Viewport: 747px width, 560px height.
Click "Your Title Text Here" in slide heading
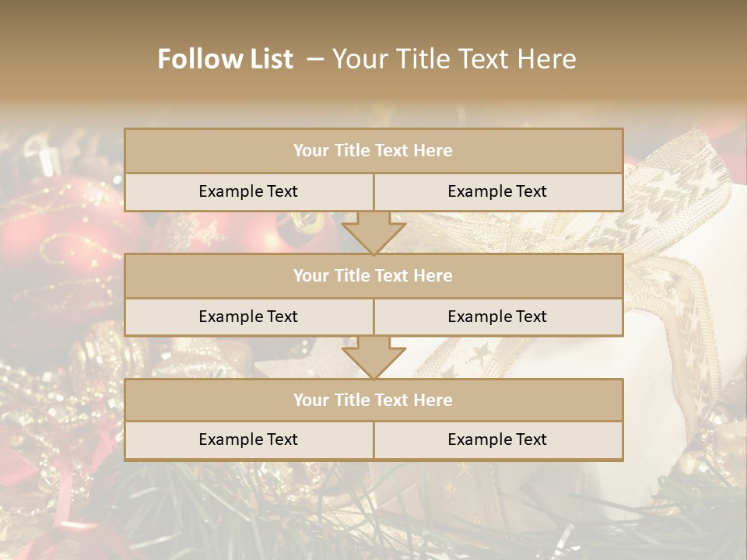(454, 59)
